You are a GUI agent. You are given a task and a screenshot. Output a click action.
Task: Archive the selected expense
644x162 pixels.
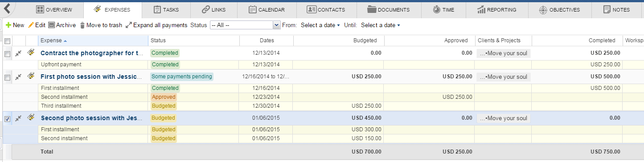[62, 25]
